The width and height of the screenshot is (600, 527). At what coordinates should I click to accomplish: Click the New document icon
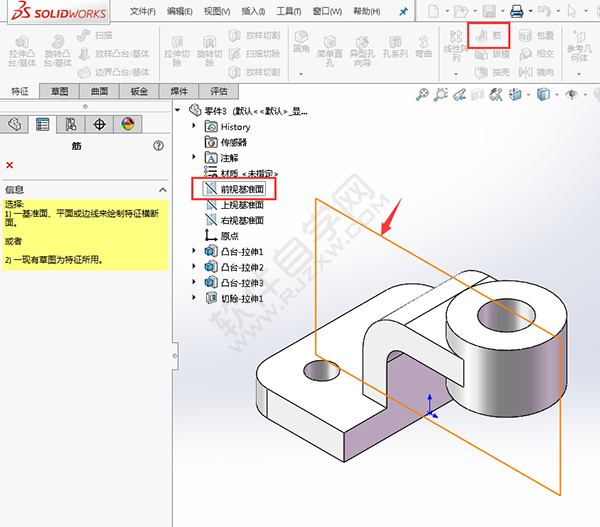(x=433, y=11)
